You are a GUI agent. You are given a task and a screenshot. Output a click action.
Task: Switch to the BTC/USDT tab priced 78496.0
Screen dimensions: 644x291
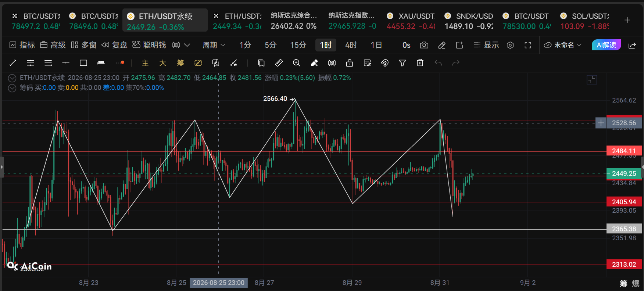coord(93,21)
